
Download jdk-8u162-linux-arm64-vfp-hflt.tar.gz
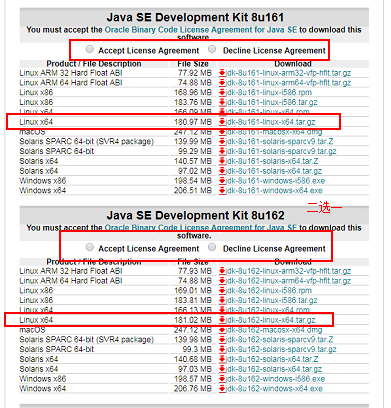pyautogui.click(x=288, y=281)
